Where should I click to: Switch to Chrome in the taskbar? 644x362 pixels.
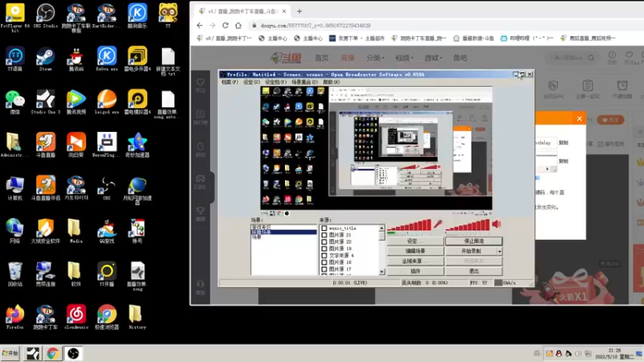(52, 353)
